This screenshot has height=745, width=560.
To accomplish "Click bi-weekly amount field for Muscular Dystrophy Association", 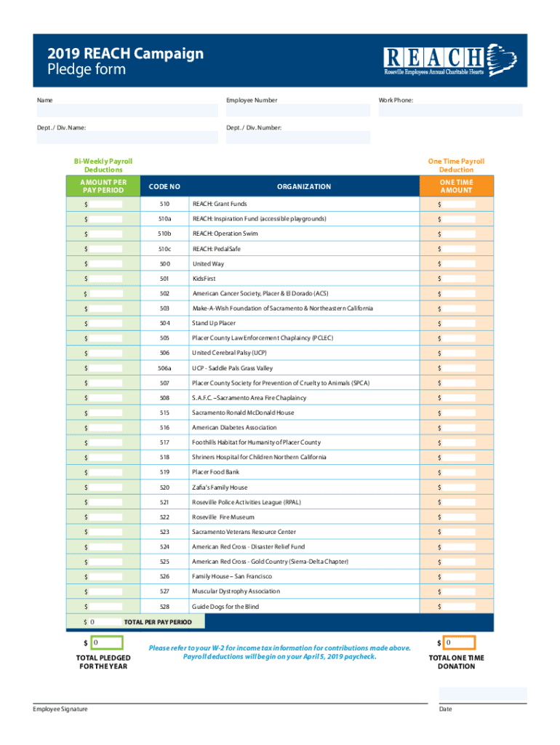I will point(106,592).
